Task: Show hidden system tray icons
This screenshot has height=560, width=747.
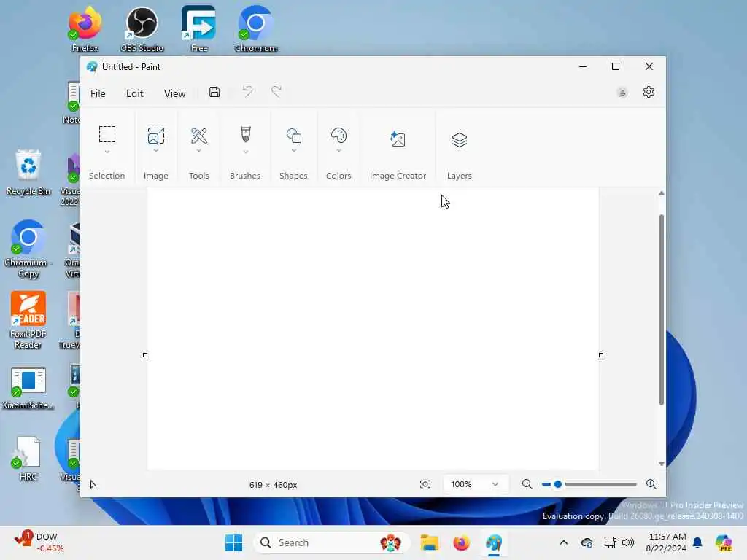Action: tap(564, 542)
